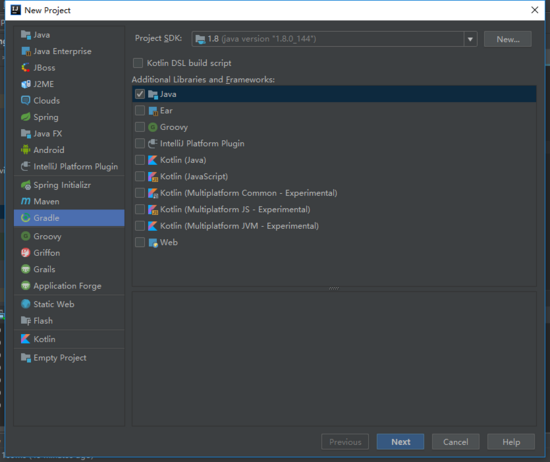
Task: Enable Kotlin Multiplatform Common Experimental checkbox
Action: [x=140, y=193]
